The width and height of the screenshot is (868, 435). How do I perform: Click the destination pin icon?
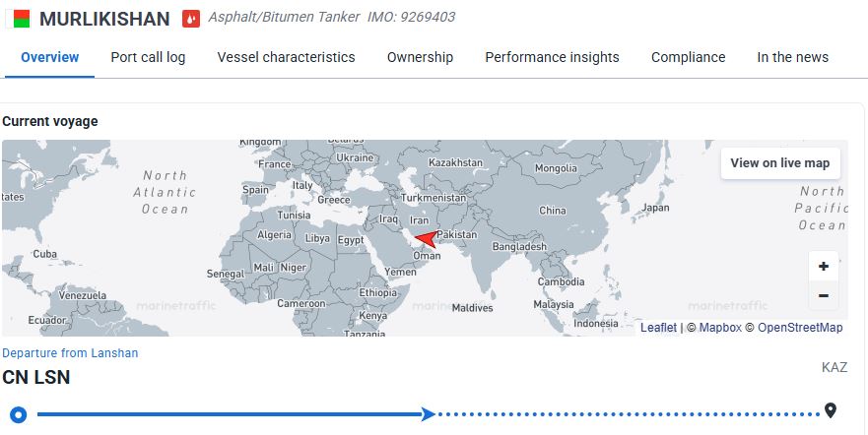[x=831, y=411]
